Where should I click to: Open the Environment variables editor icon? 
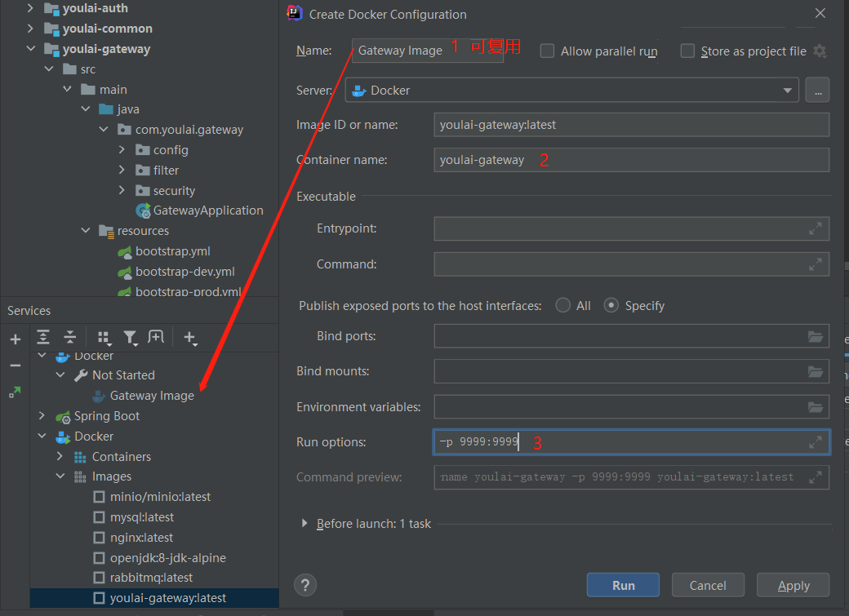(x=816, y=407)
